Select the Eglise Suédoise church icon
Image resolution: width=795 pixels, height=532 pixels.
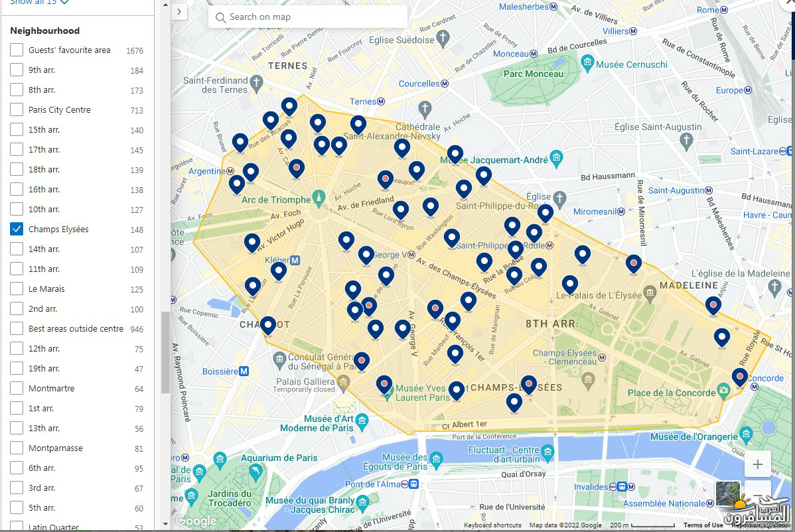point(443,38)
